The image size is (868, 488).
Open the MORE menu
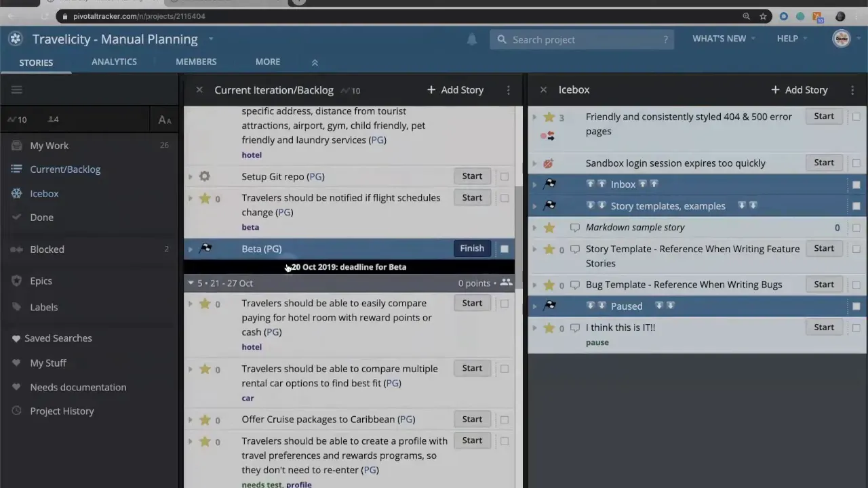click(x=267, y=62)
